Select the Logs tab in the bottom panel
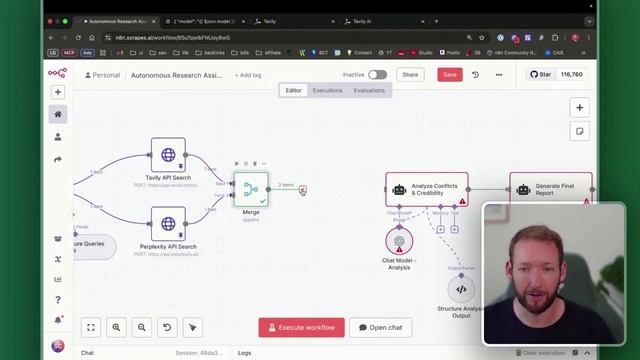This screenshot has width=640, height=360. (244, 353)
